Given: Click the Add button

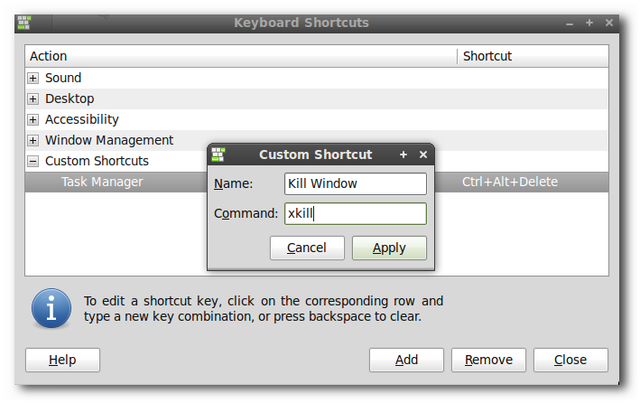Looking at the screenshot, I should point(406,360).
